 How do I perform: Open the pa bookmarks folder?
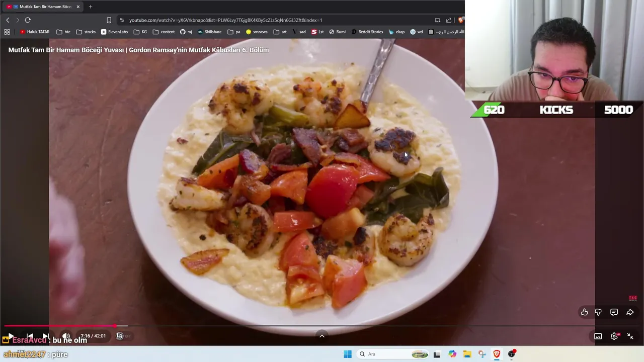click(234, 32)
